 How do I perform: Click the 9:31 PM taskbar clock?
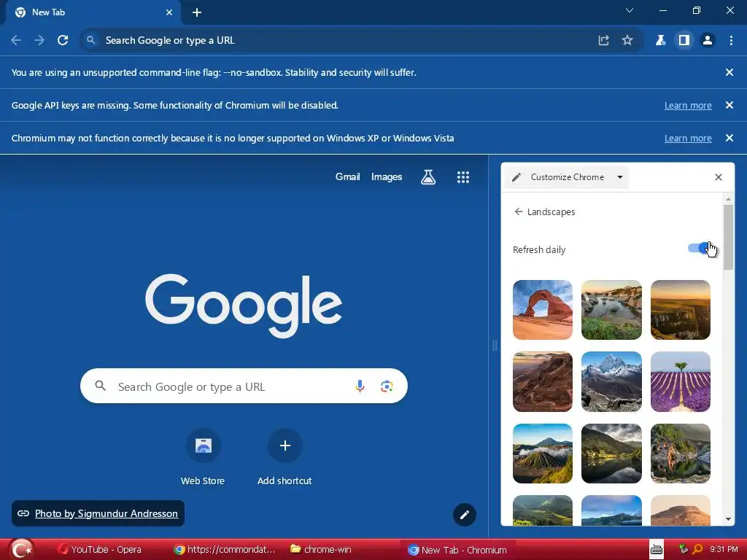point(724,549)
